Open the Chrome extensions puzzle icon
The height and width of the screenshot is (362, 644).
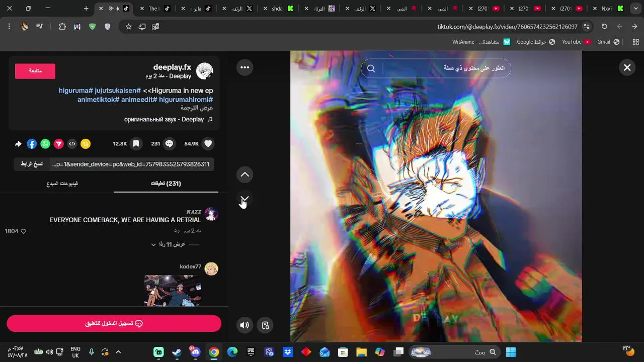pos(62,27)
